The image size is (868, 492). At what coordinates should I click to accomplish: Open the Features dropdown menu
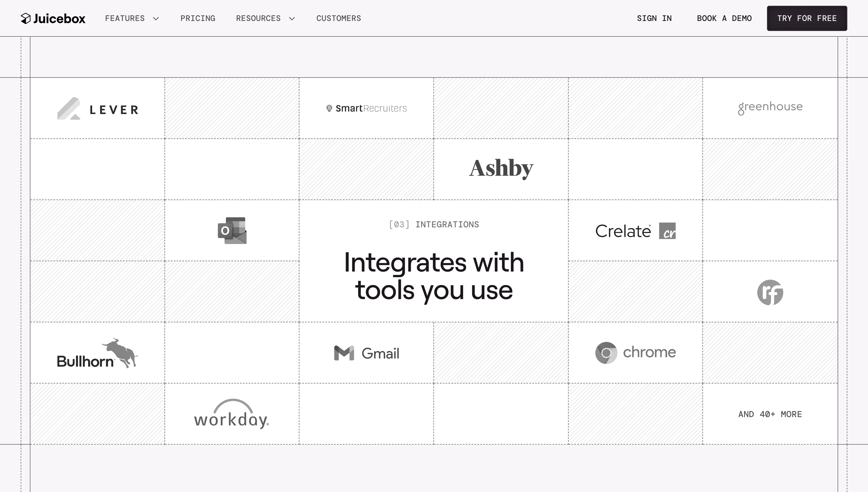132,18
